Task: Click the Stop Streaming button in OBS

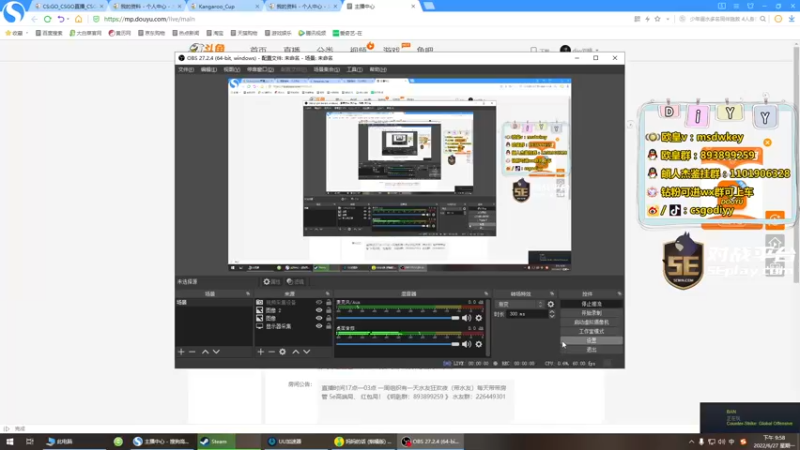Action: click(x=591, y=304)
